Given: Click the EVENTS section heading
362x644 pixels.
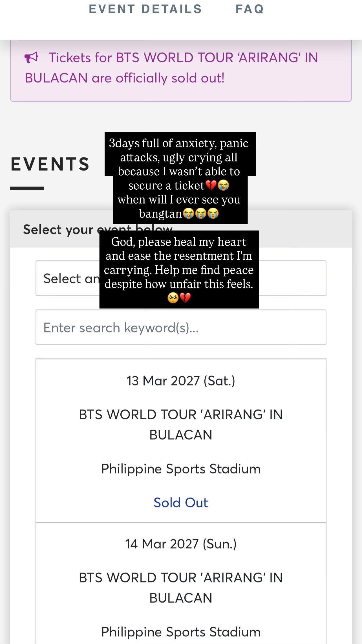Looking at the screenshot, I should tap(50, 164).
